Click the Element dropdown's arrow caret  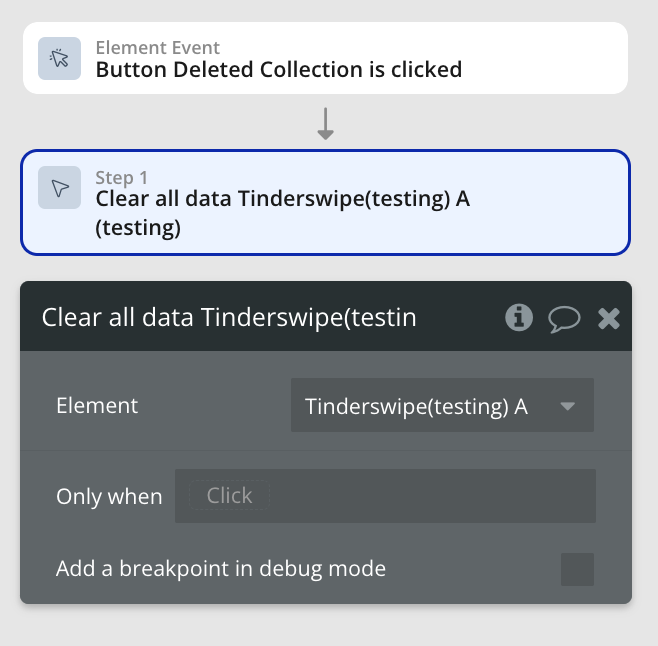click(x=567, y=406)
